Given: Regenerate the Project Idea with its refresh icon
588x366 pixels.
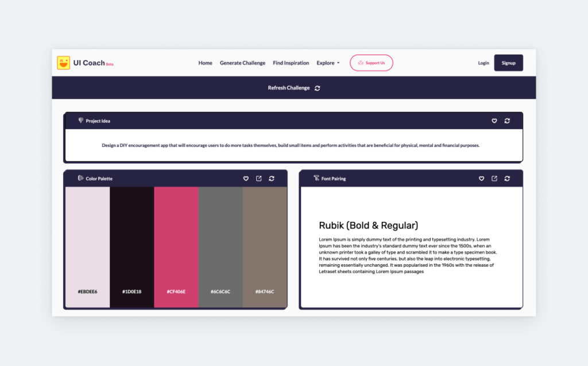Looking at the screenshot, I should 507,121.
